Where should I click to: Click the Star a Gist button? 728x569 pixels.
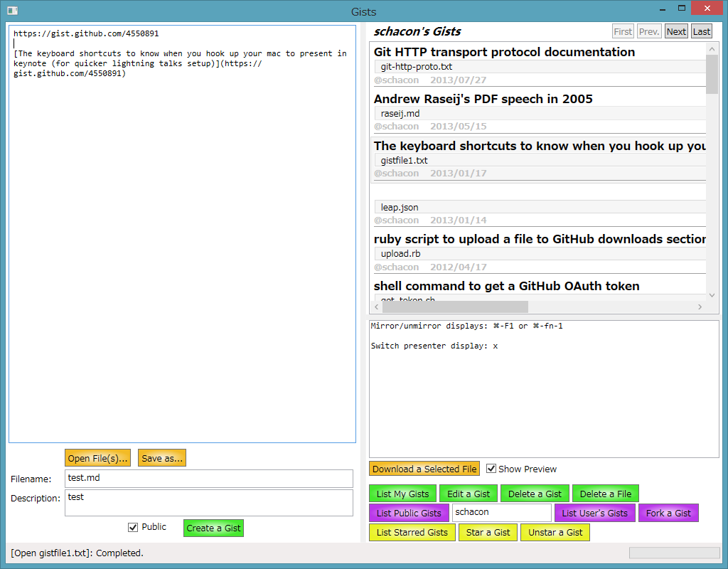(488, 532)
